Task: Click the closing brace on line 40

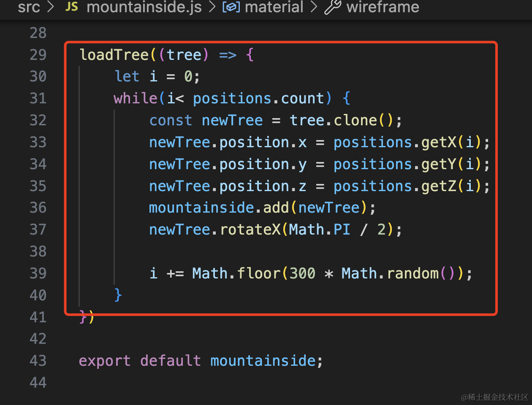Action: tap(118, 295)
